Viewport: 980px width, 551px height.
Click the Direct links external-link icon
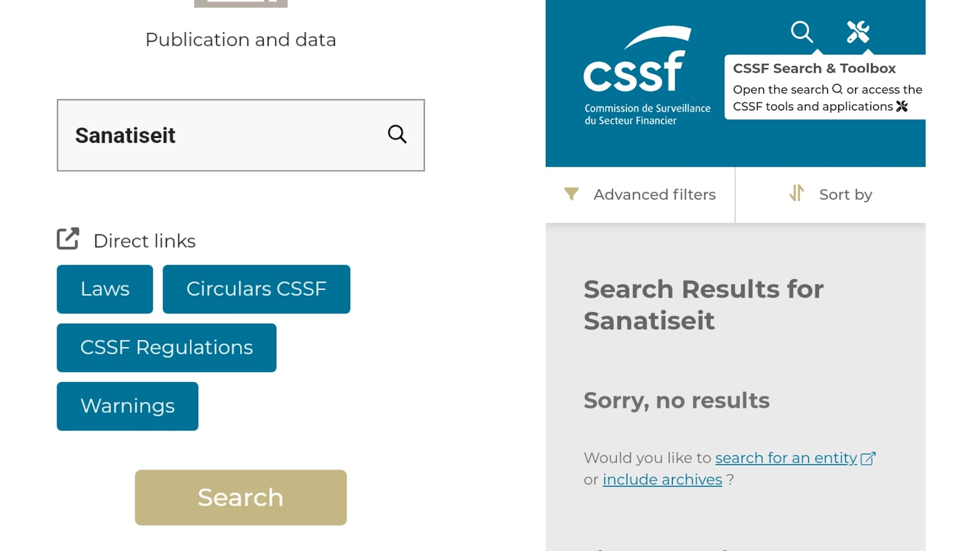[68, 239]
